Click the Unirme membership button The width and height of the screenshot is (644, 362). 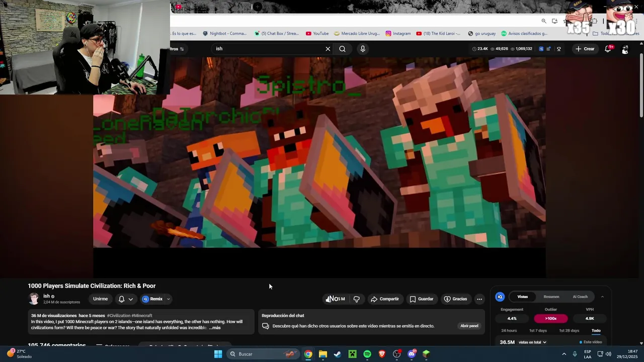coord(100,299)
